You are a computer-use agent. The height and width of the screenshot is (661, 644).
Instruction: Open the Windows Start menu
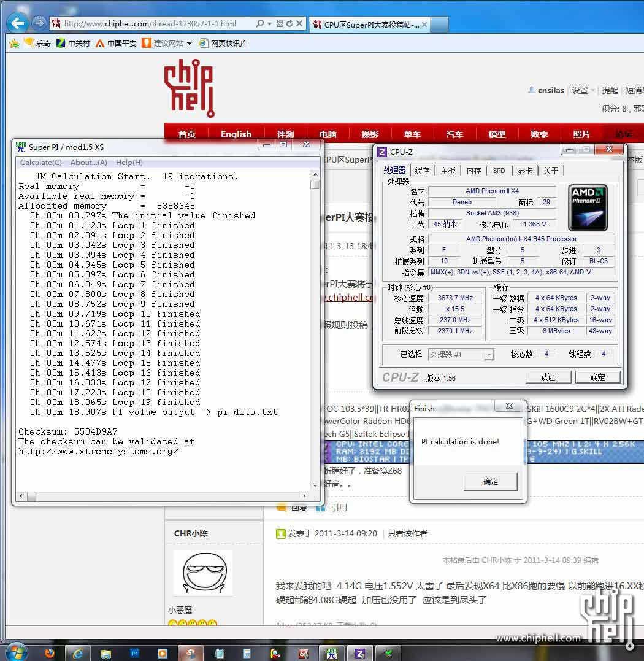coord(17,652)
